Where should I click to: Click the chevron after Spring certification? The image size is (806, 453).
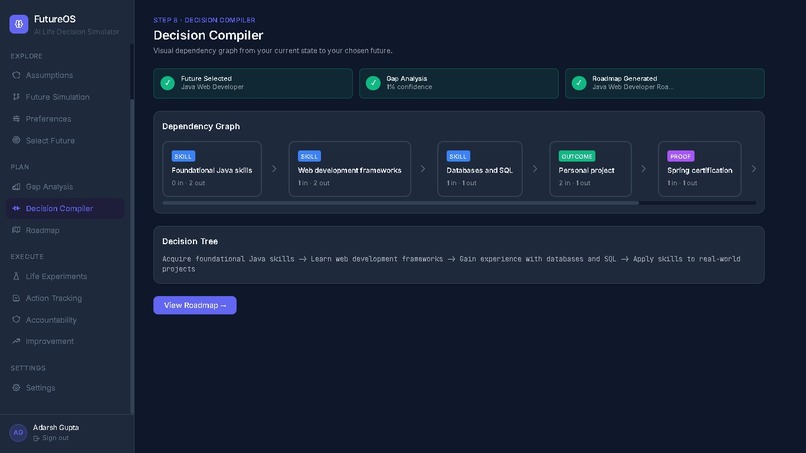coord(754,169)
